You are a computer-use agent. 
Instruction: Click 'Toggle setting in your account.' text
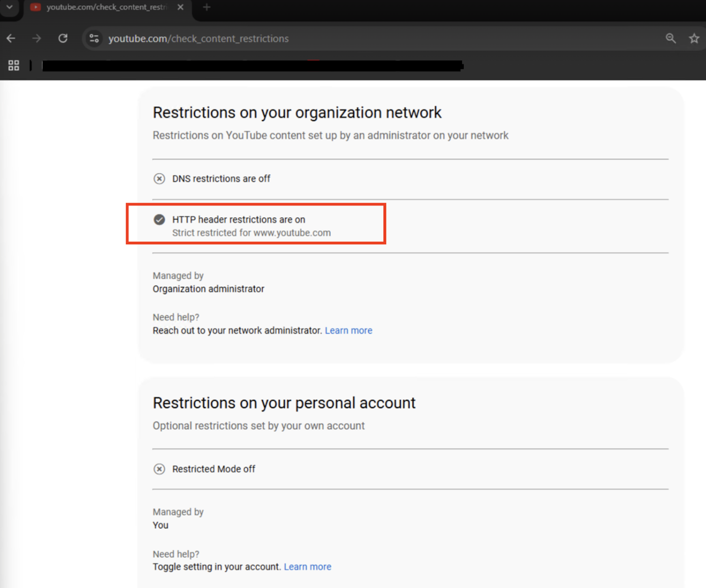tap(217, 566)
